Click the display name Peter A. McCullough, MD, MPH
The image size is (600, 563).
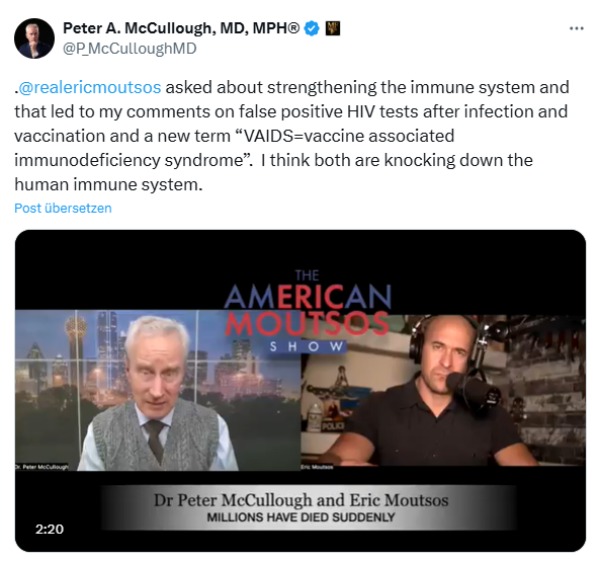pyautogui.click(x=181, y=28)
